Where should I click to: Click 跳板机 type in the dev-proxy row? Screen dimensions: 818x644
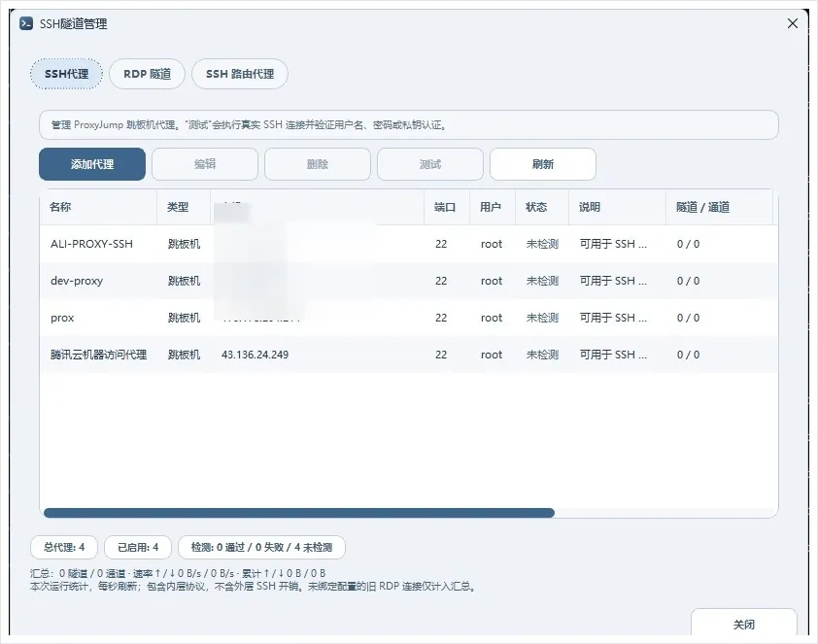pyautogui.click(x=184, y=281)
